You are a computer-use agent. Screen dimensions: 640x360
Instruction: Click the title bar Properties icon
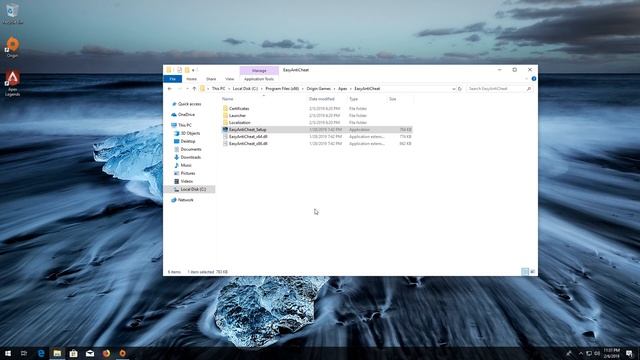(179, 70)
